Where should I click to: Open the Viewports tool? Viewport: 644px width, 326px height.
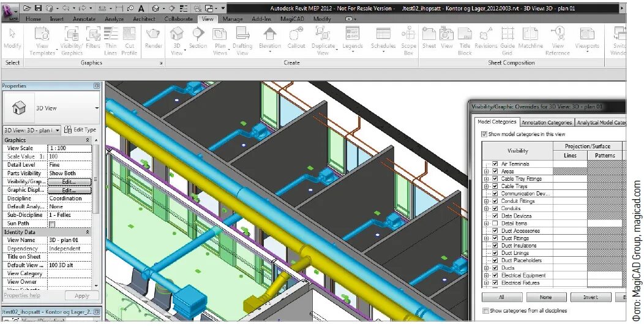(x=587, y=39)
